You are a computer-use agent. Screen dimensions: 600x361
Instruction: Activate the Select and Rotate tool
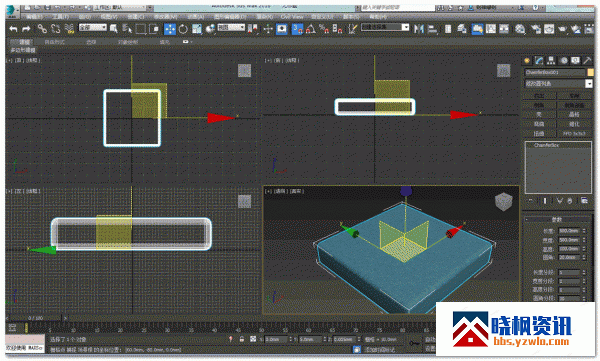click(x=183, y=29)
